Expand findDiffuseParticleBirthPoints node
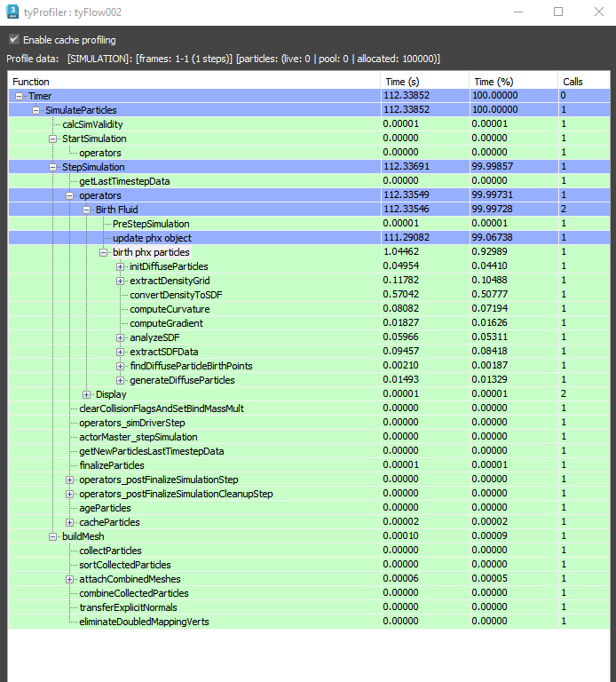This screenshot has width=616, height=682. tap(121, 366)
